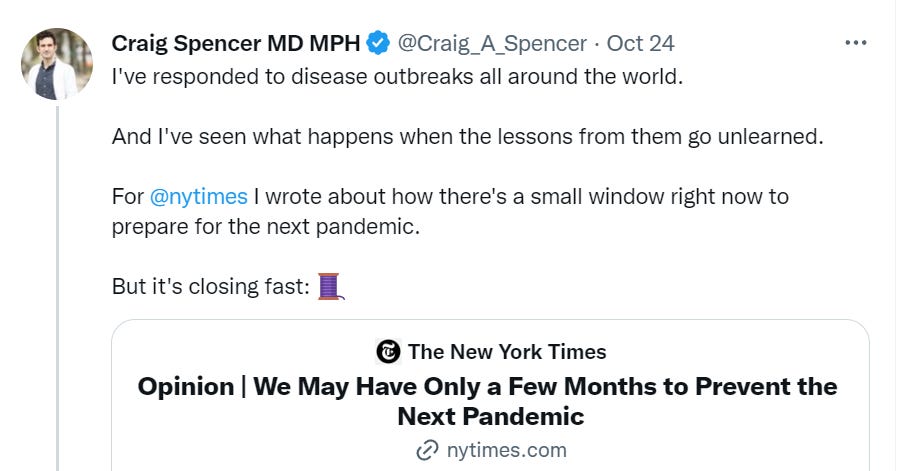Click the "prepare for the next pandemic" text line

(265, 226)
